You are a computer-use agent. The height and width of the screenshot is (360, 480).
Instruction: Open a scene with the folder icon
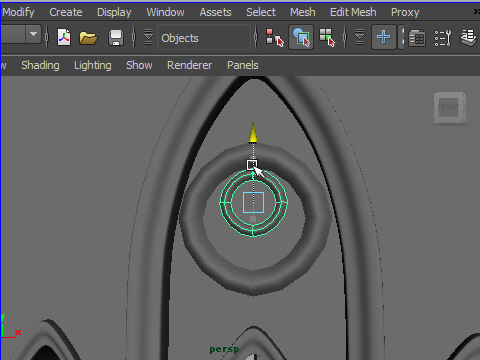(x=88, y=37)
